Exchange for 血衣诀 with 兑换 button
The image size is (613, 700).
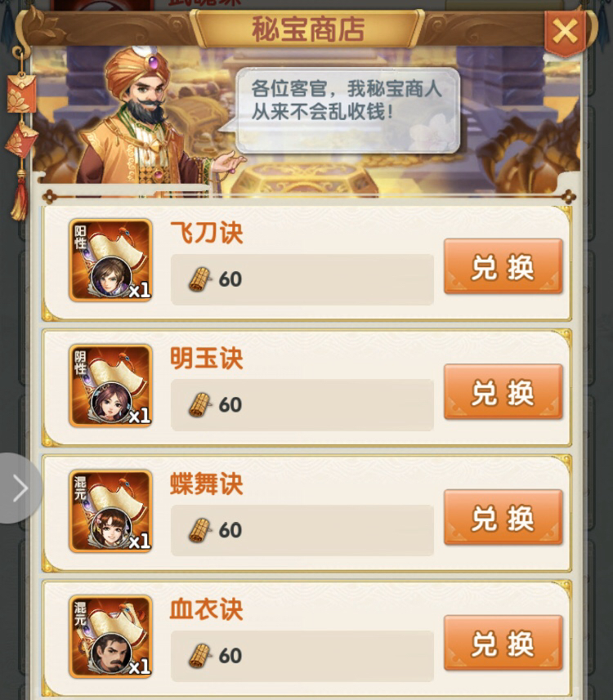click(503, 642)
